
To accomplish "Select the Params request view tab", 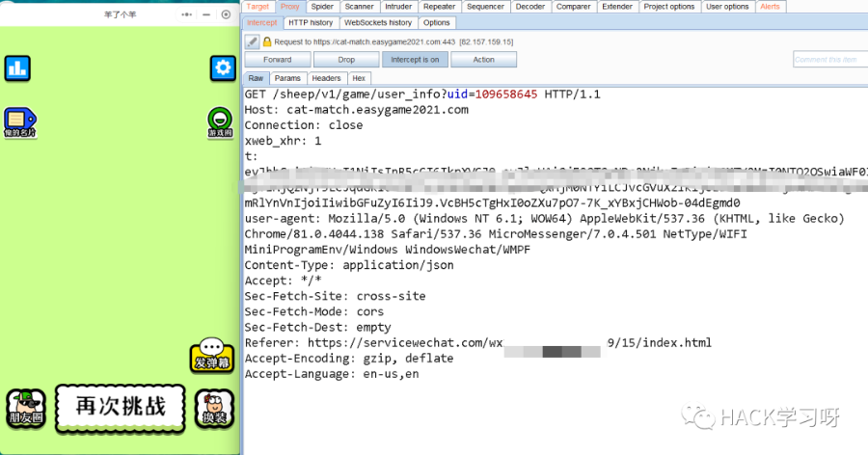I will pyautogui.click(x=287, y=78).
